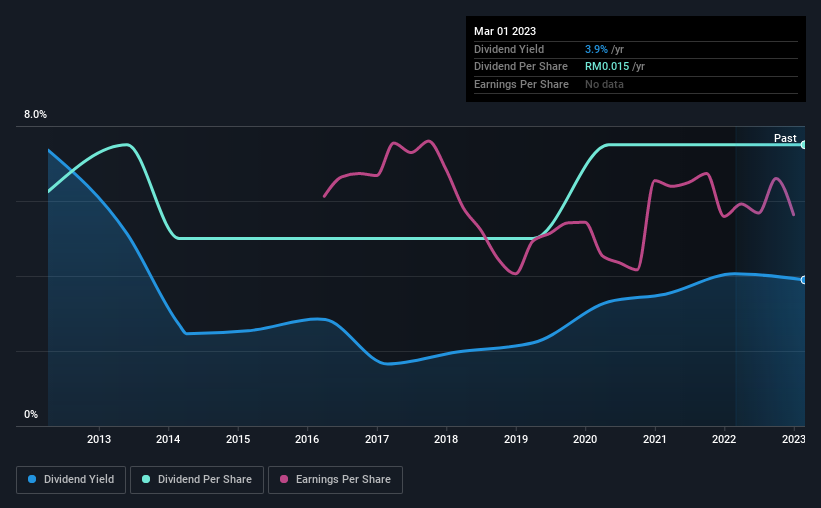Click the Past label on chart
The image size is (821, 508).
tap(785, 138)
